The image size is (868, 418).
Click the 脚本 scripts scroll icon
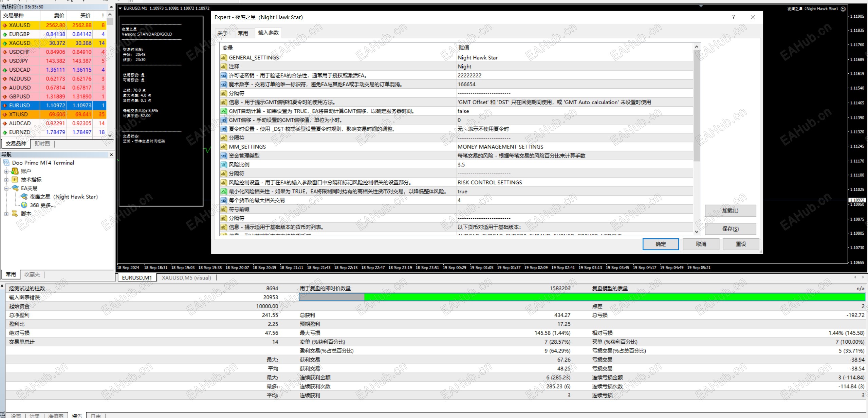click(15, 214)
